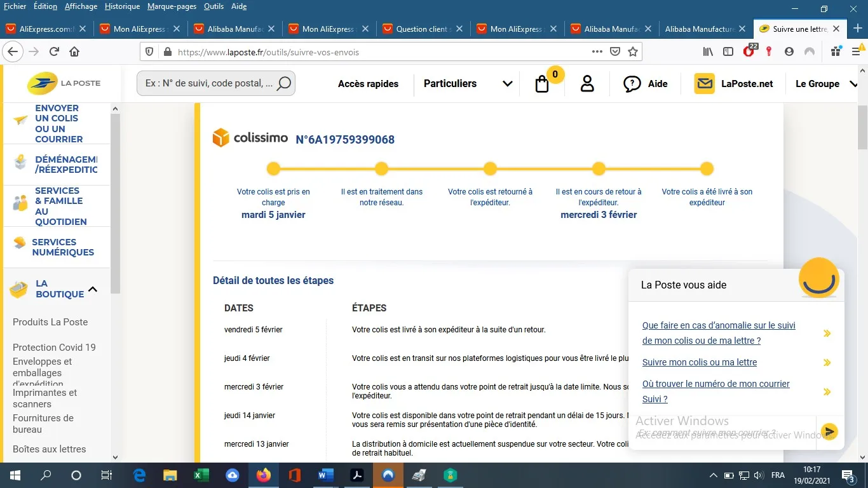868x488 pixels.
Task: Click the last tracking step dot 'livré à son expéditeur'
Action: [x=707, y=168]
